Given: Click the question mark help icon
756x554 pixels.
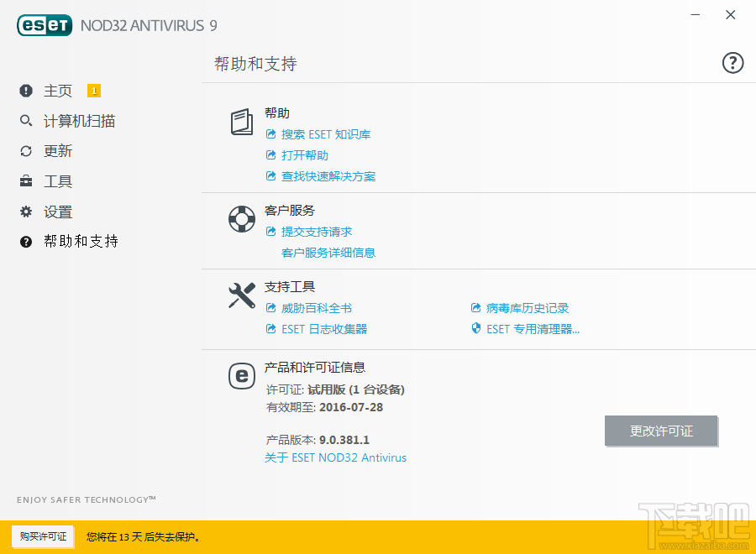Looking at the screenshot, I should (x=732, y=62).
